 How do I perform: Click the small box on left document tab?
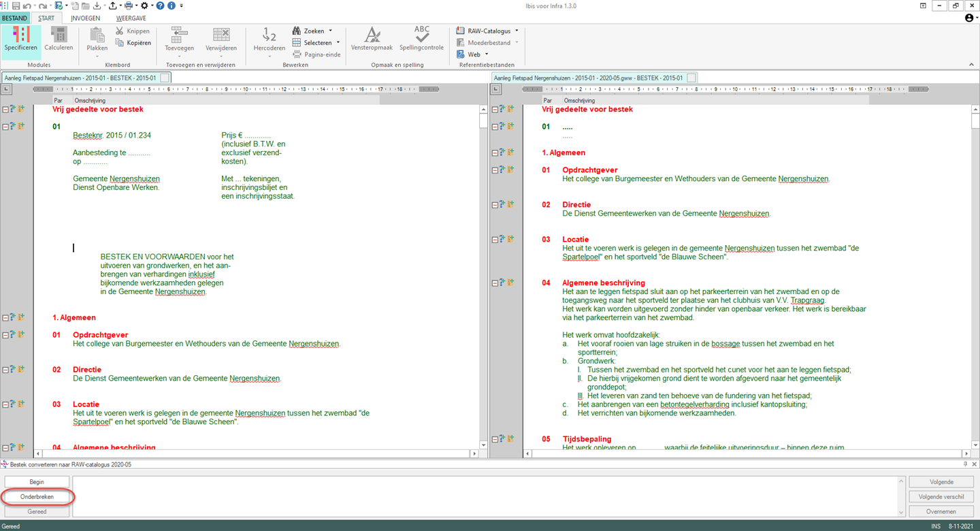click(165, 78)
